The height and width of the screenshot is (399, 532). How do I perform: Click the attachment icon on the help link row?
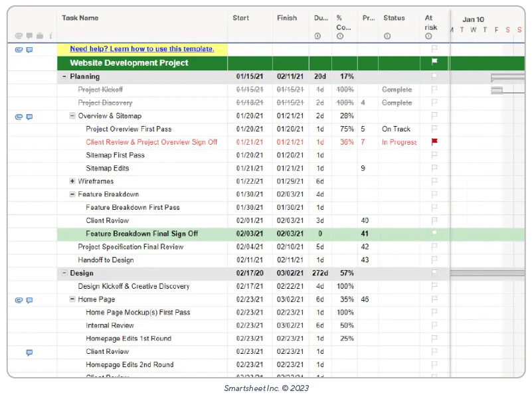[19, 49]
